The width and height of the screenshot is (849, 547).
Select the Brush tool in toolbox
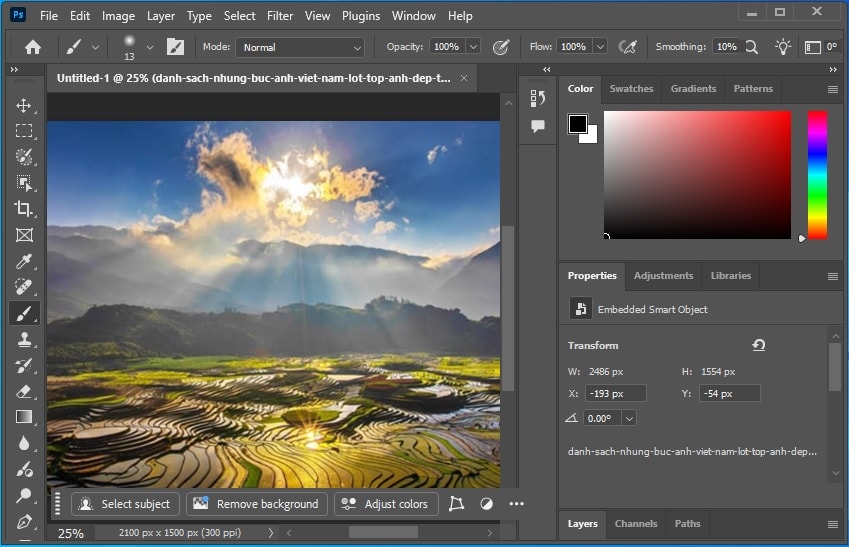[x=24, y=313]
